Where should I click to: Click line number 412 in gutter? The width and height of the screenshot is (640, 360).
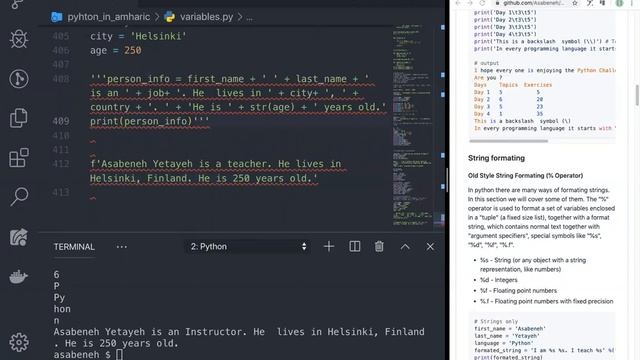[60, 164]
